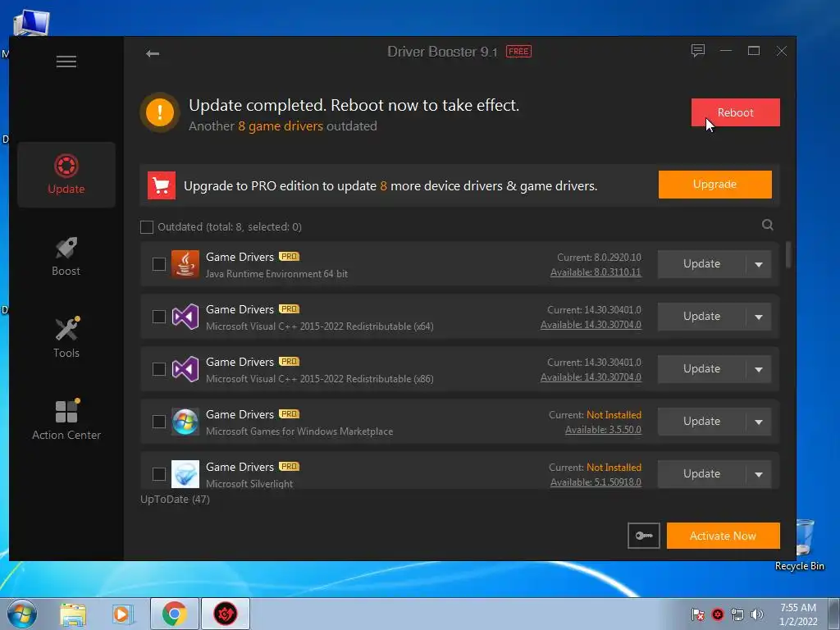Click Driver Booster system tray icon
840x630 pixels.
(718, 614)
